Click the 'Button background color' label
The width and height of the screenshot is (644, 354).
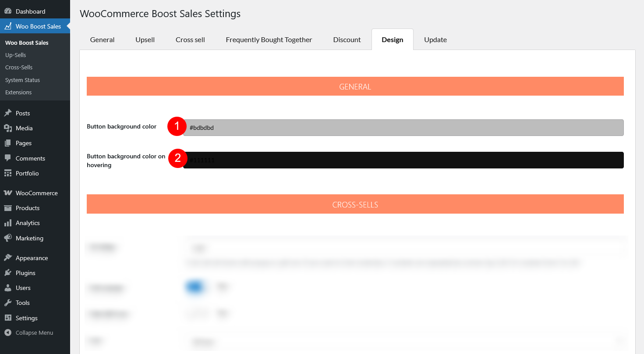[121, 126]
